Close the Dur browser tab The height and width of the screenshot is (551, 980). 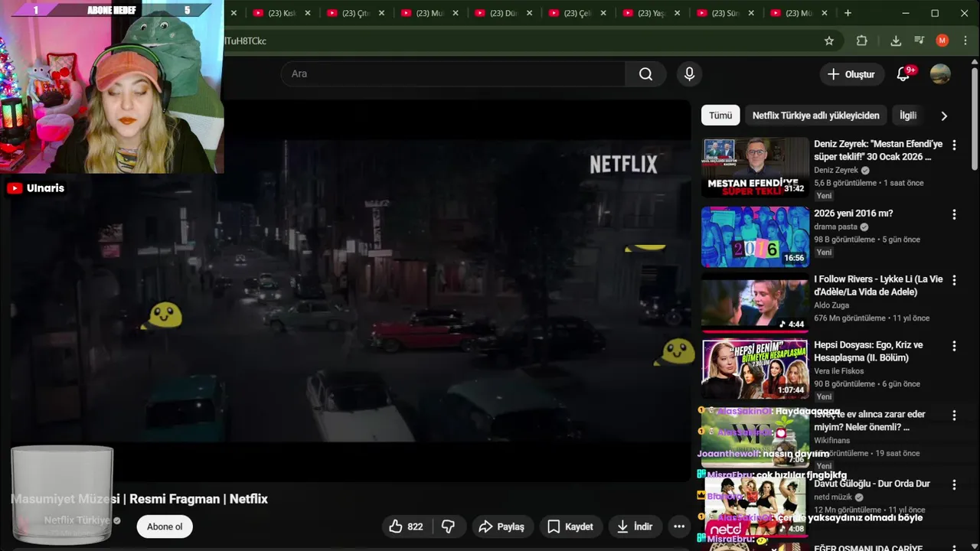click(x=529, y=13)
